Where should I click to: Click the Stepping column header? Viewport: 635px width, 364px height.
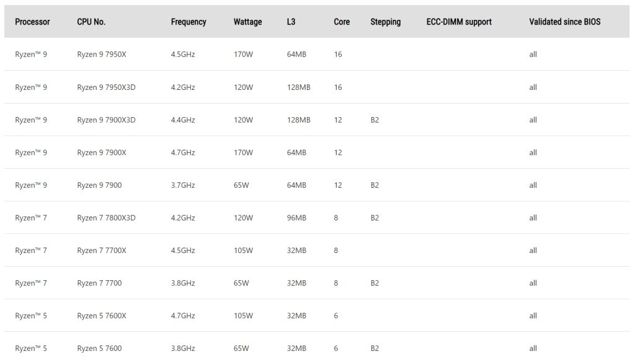pyautogui.click(x=386, y=22)
